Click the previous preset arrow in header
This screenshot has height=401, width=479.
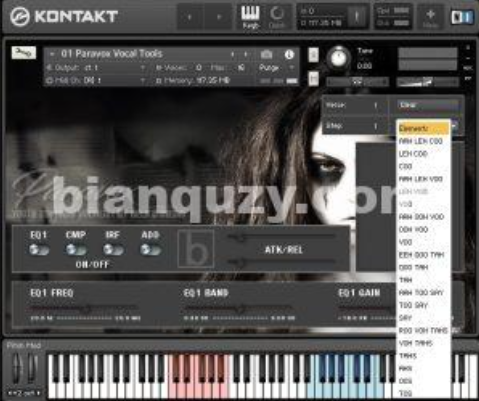click(x=190, y=17)
